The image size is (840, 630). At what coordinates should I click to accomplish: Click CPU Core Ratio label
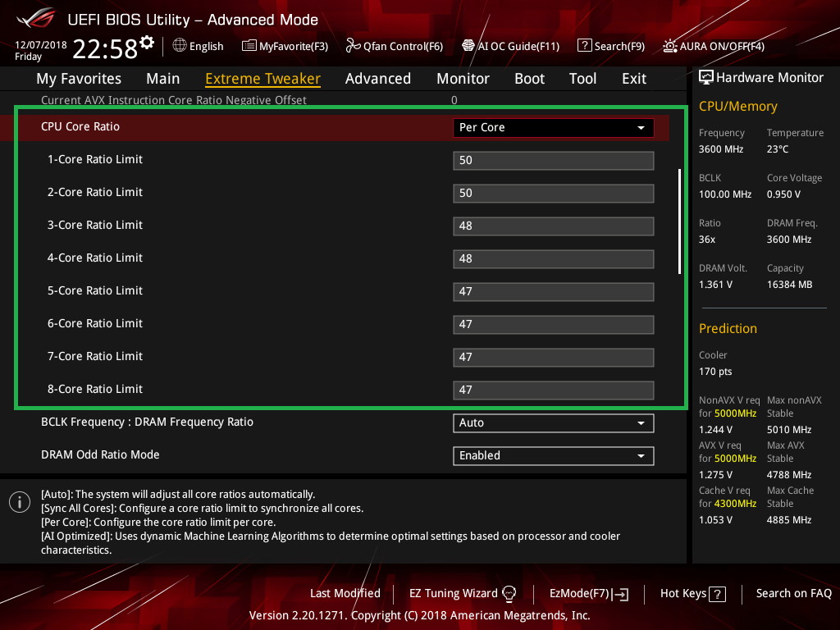point(80,126)
